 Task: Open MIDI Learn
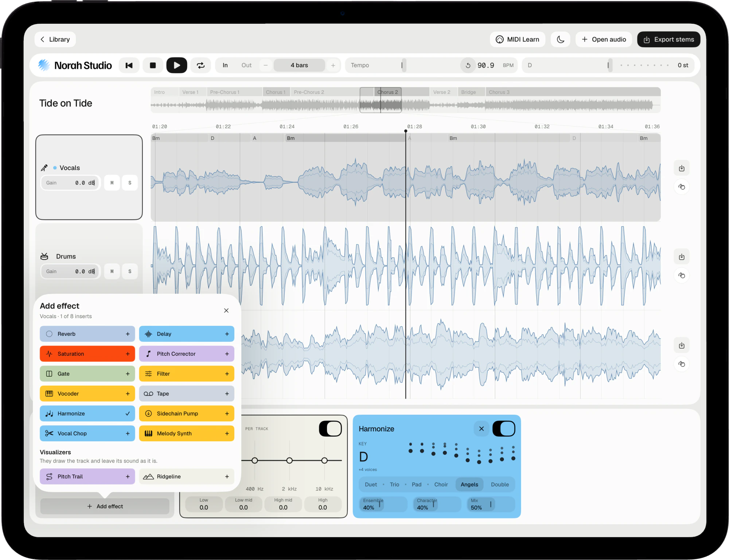(x=518, y=39)
